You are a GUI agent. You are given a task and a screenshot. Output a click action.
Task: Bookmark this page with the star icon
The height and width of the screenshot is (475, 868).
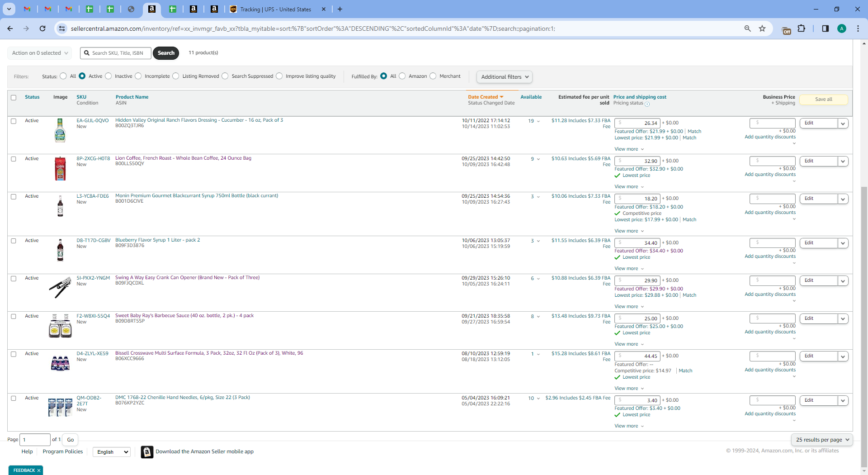click(x=762, y=28)
